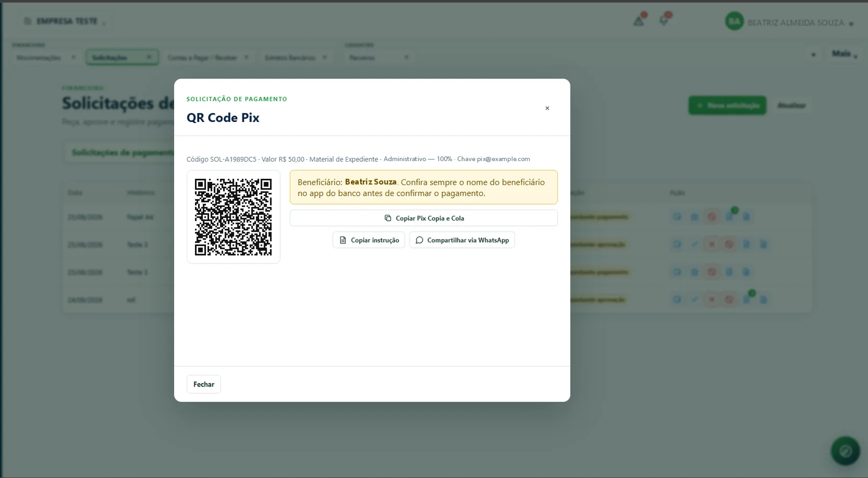Click the Nova solicitação button
Image resolution: width=868 pixels, height=478 pixels.
pyautogui.click(x=727, y=106)
